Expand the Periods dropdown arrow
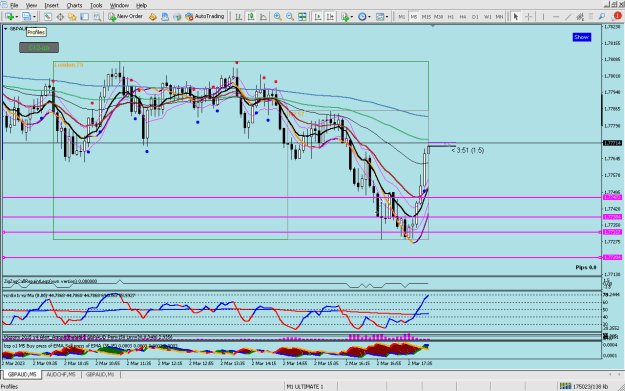 (369, 17)
